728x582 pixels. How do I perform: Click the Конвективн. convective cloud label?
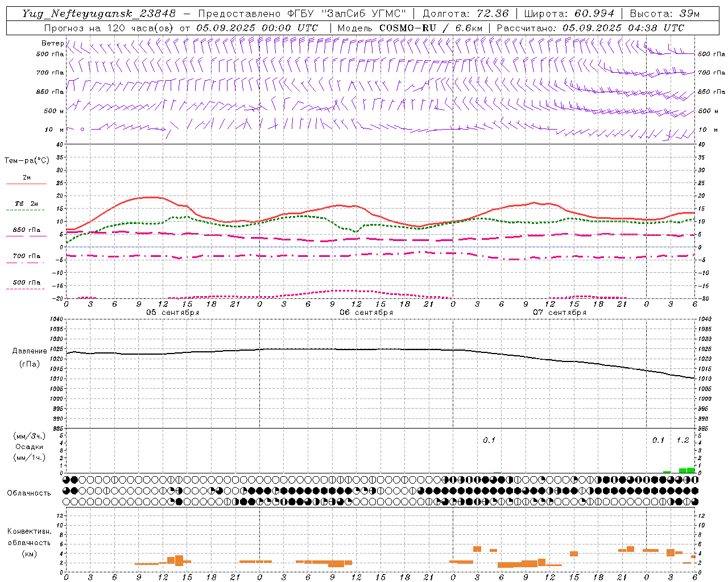tap(29, 531)
